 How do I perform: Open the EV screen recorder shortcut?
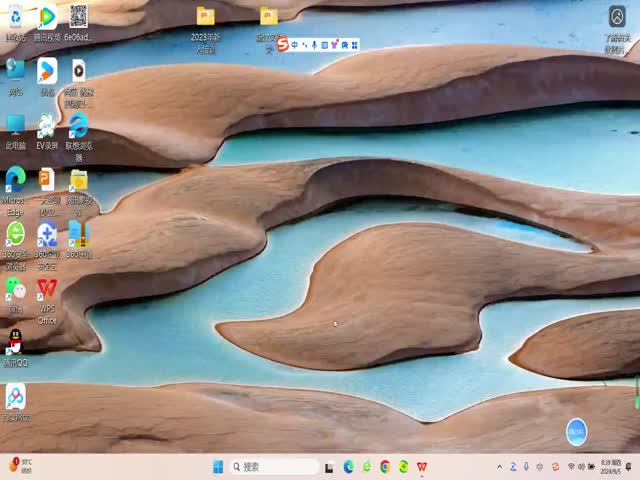pyautogui.click(x=47, y=126)
